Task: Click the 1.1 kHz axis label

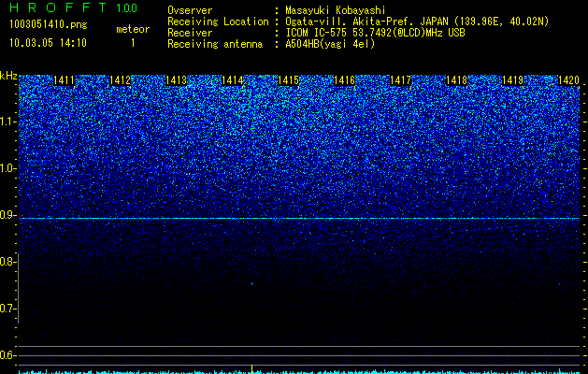Action: click(7, 122)
